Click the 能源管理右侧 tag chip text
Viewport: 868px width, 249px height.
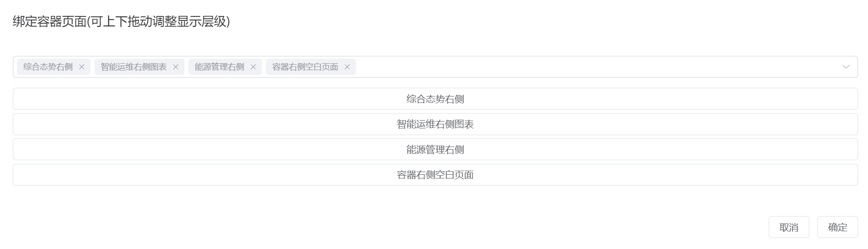(x=219, y=67)
